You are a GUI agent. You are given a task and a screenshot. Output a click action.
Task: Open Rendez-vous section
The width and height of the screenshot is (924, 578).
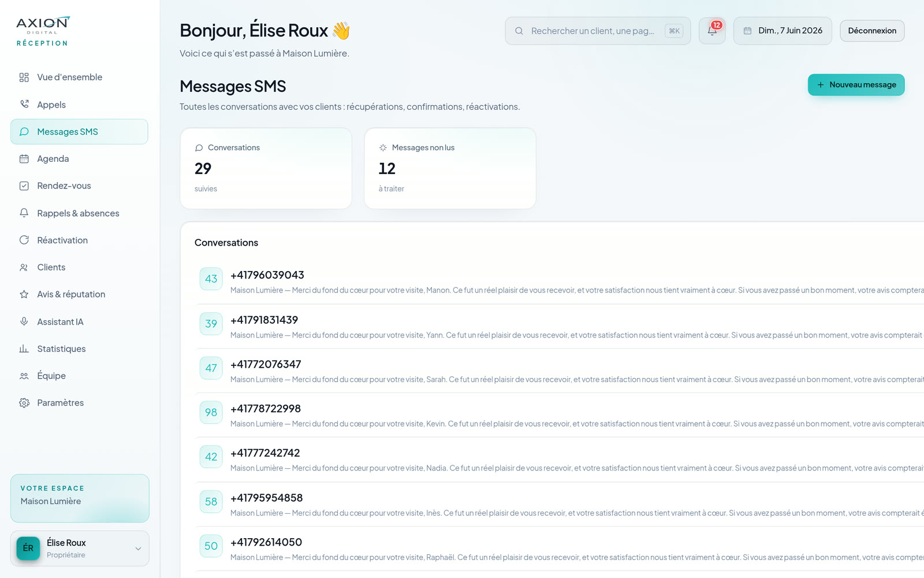click(79, 186)
